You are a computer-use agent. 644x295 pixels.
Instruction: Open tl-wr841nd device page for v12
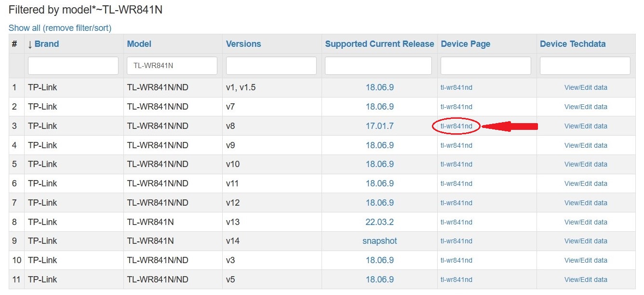click(x=456, y=203)
